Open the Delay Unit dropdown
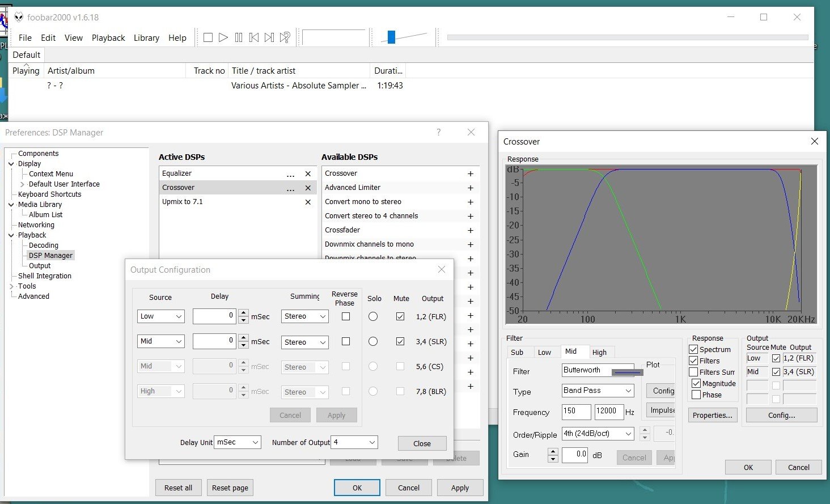830x504 pixels. coord(238,442)
